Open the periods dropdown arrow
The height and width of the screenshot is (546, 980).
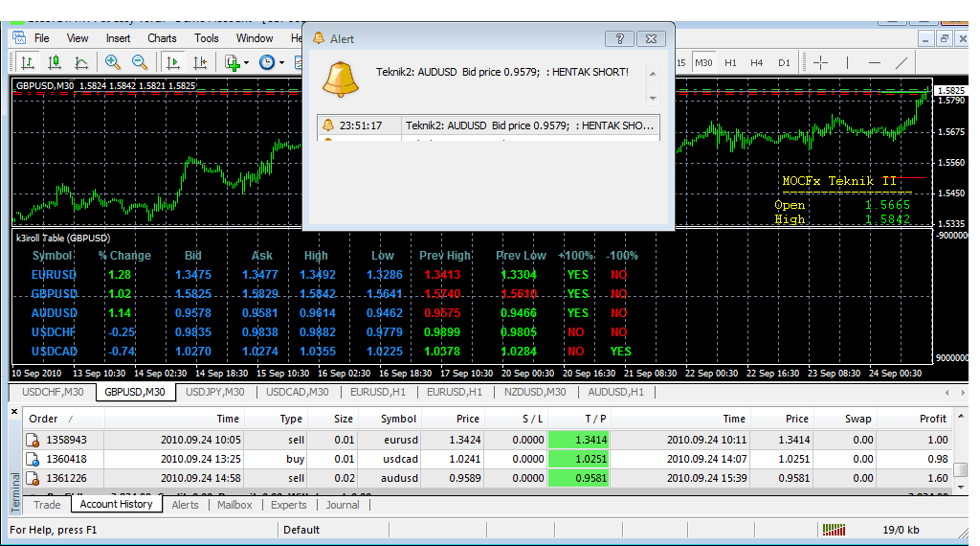[x=282, y=62]
